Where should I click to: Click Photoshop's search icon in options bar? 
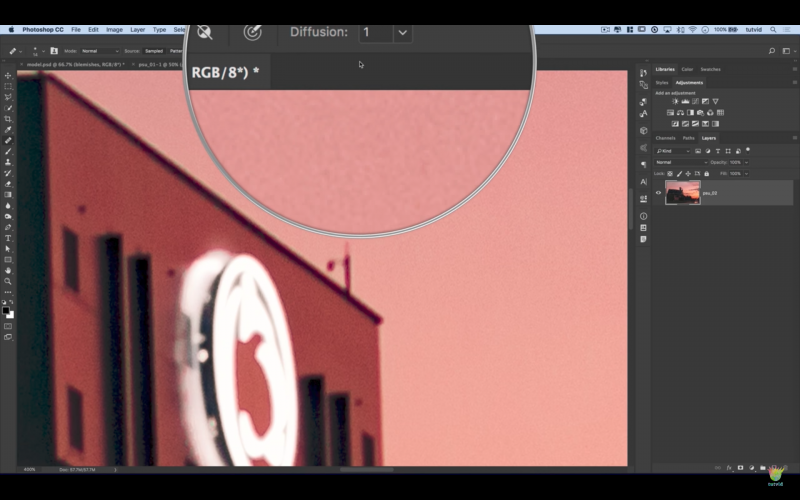click(771, 51)
